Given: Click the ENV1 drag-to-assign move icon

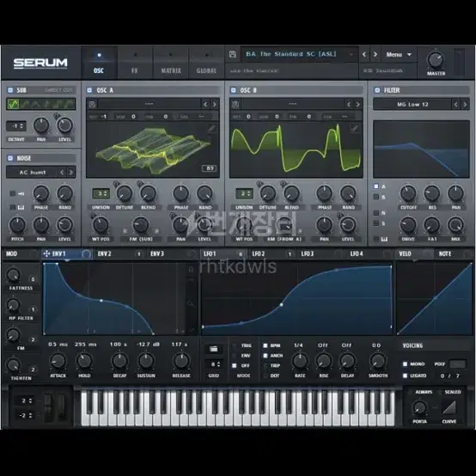Looking at the screenshot, I should (46, 253).
